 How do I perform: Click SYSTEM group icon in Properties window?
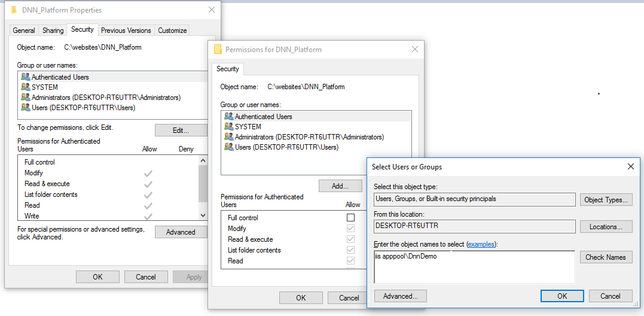coord(25,87)
